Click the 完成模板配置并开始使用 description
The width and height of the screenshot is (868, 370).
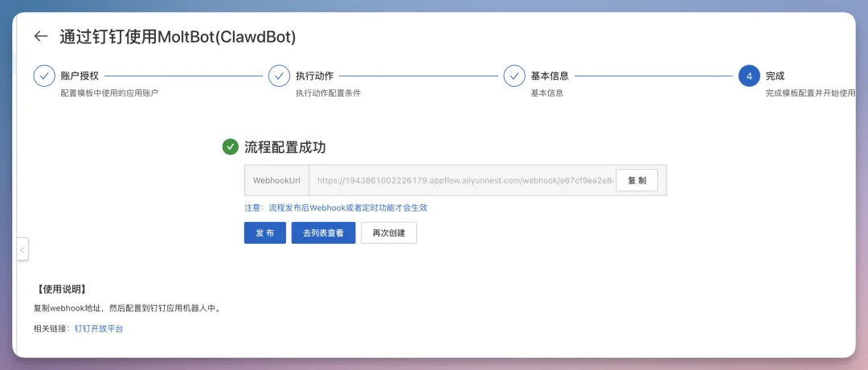pos(810,93)
